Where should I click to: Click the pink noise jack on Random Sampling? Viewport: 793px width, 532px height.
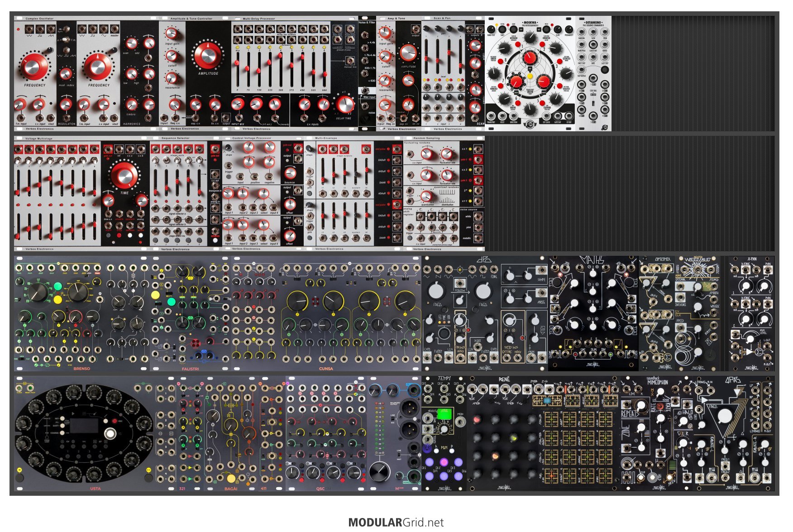[478, 228]
